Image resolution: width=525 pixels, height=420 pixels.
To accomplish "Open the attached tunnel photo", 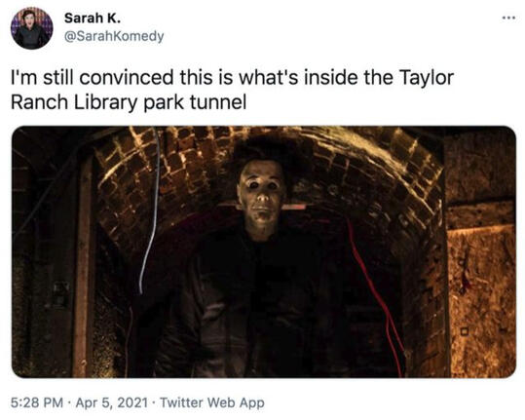I will tap(264, 251).
